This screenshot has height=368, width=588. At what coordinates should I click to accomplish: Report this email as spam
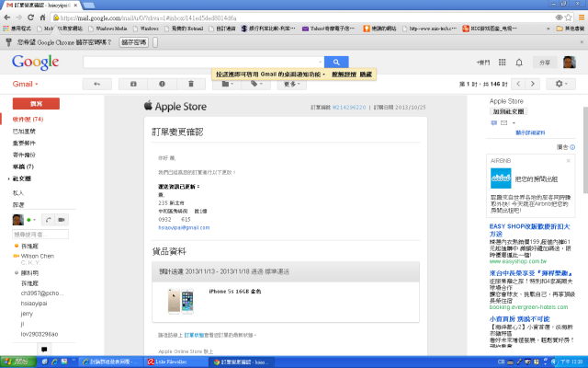[x=162, y=84]
